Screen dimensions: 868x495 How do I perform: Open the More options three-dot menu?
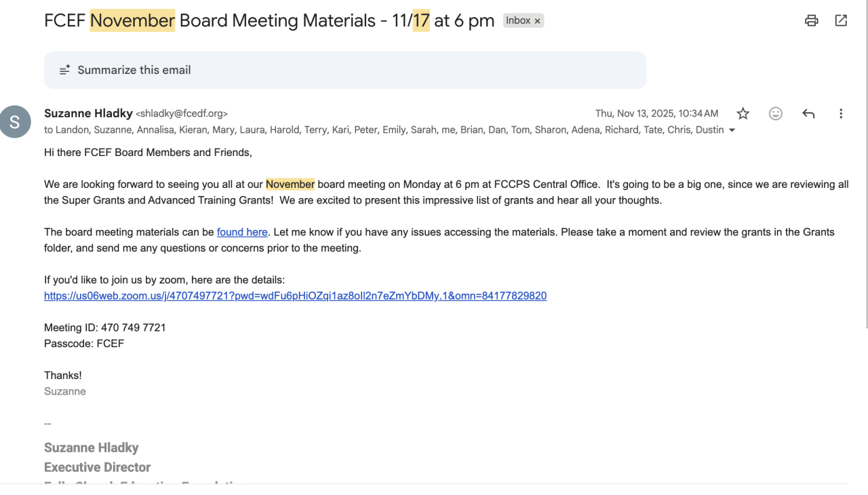click(841, 114)
